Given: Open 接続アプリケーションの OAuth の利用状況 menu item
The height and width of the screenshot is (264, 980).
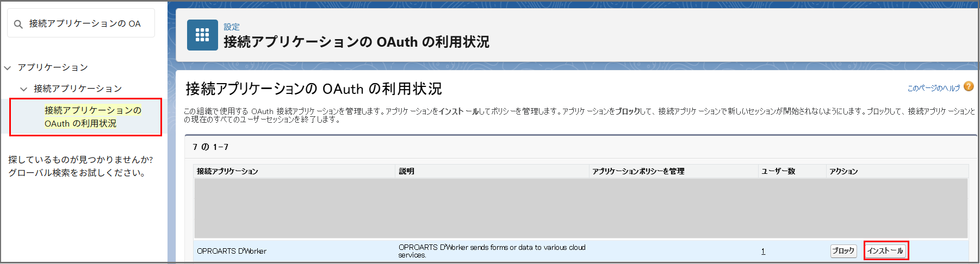Looking at the screenshot, I should 92,117.
